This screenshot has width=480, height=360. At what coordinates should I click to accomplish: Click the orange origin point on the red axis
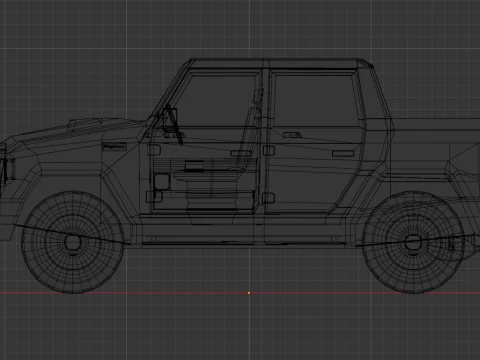tap(249, 293)
